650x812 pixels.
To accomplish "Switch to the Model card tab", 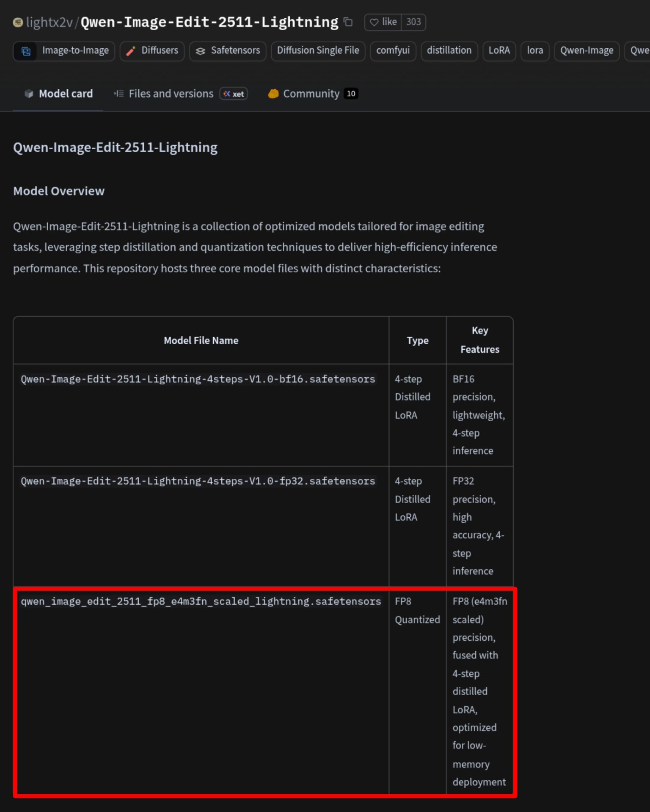I will [58, 94].
